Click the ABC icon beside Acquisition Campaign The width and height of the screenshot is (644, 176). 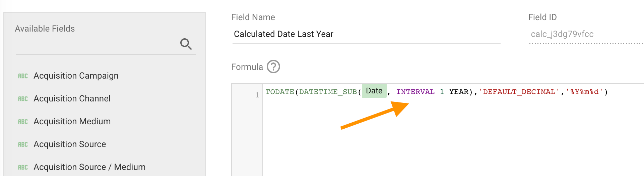23,76
